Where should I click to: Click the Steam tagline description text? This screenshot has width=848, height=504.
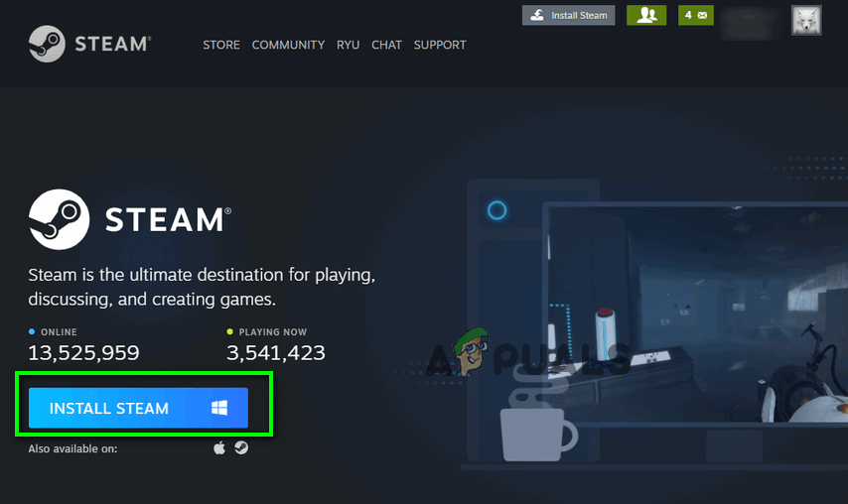pyautogui.click(x=202, y=287)
